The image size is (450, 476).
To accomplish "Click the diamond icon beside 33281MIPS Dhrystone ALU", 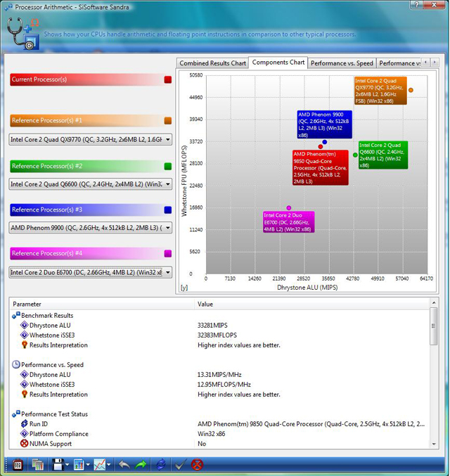I will click(x=25, y=325).
